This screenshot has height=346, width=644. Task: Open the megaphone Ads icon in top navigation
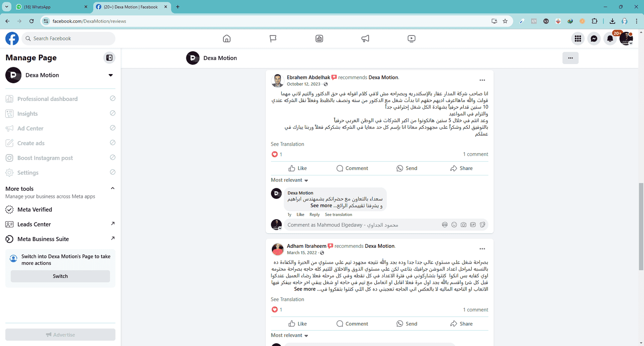[x=365, y=39]
